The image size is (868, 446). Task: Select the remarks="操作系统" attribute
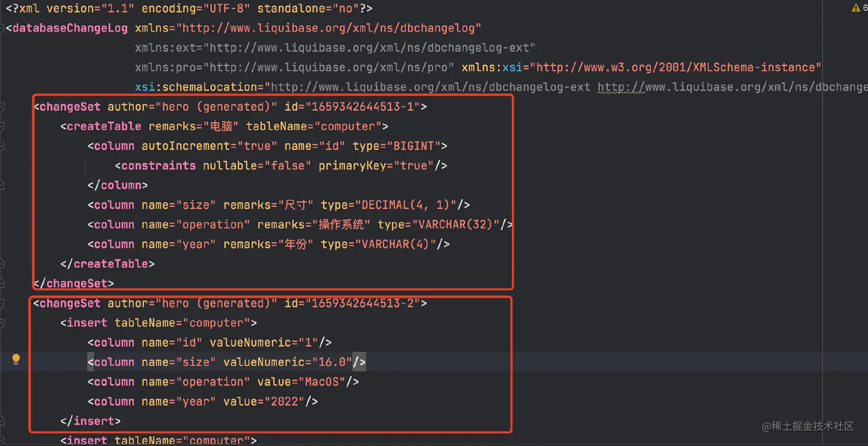314,224
